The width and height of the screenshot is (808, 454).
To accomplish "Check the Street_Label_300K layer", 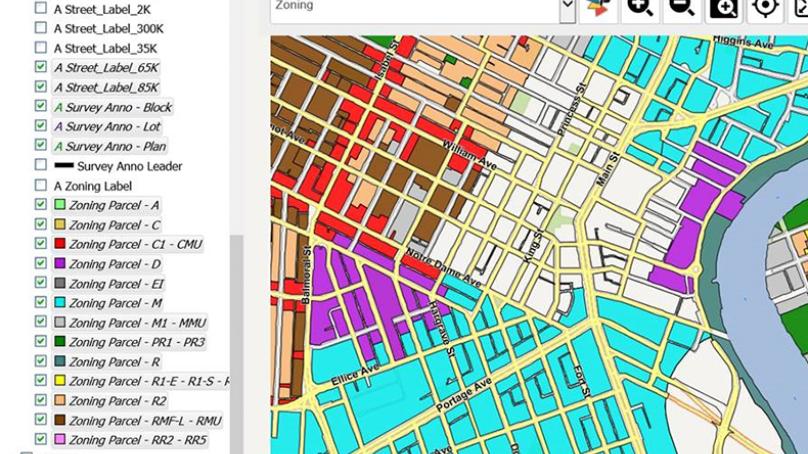I will coord(41,28).
